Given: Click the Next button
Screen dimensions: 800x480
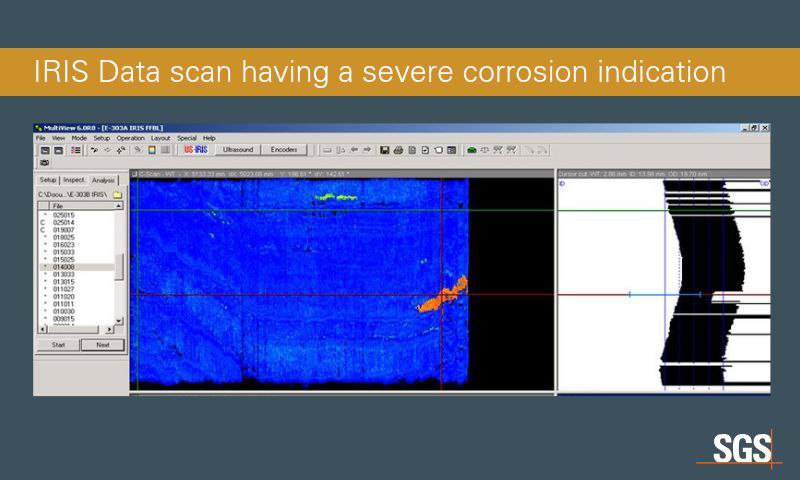Looking at the screenshot, I should click(103, 345).
